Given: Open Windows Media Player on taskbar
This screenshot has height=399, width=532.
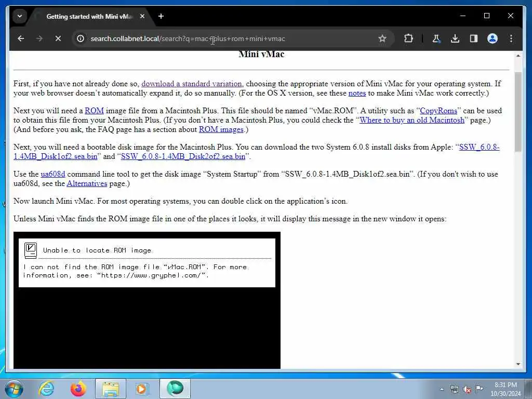Looking at the screenshot, I should [x=141, y=389].
